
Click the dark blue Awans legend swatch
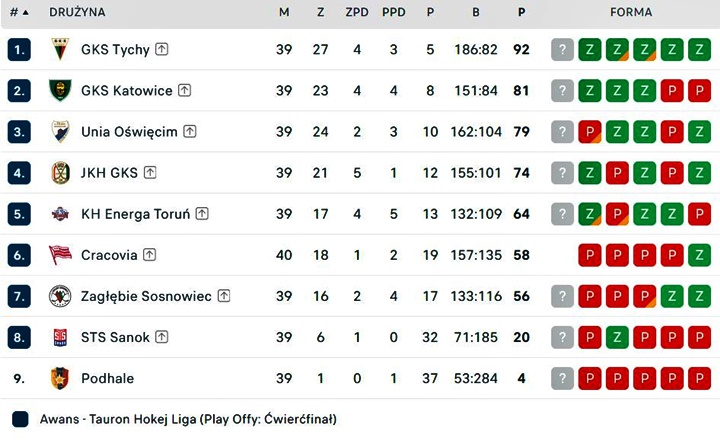(20, 419)
